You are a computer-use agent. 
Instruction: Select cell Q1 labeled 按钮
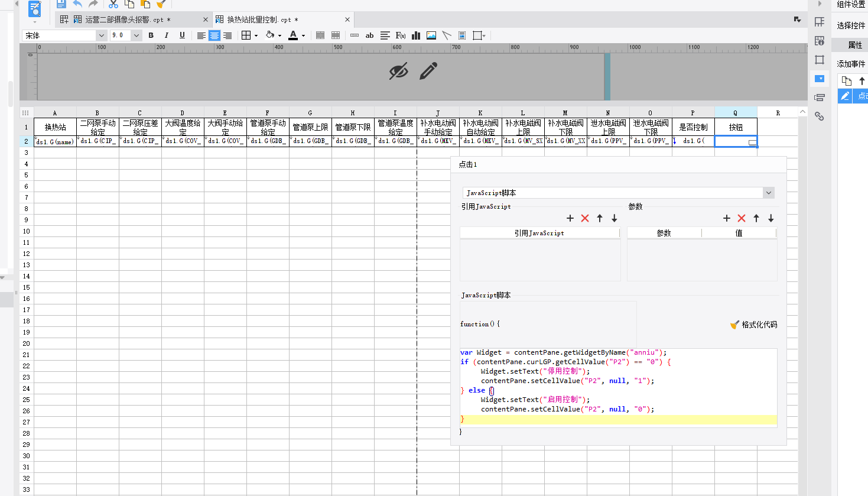(x=736, y=127)
